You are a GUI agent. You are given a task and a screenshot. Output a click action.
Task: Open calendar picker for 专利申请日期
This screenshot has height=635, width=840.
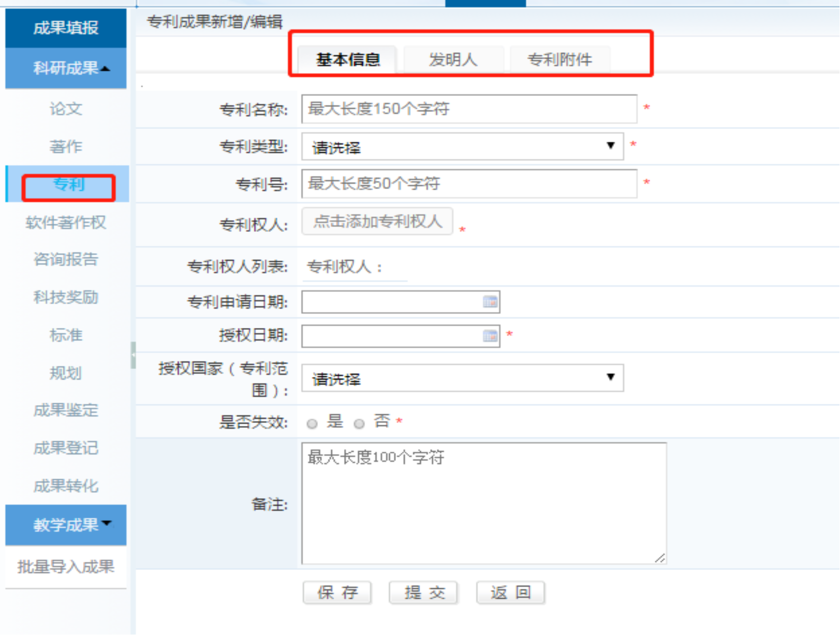click(490, 302)
